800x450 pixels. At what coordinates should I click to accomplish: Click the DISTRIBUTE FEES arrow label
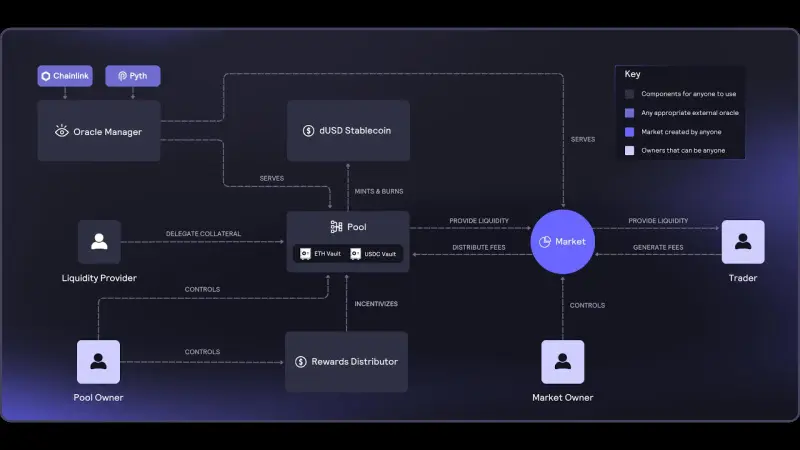tap(480, 247)
